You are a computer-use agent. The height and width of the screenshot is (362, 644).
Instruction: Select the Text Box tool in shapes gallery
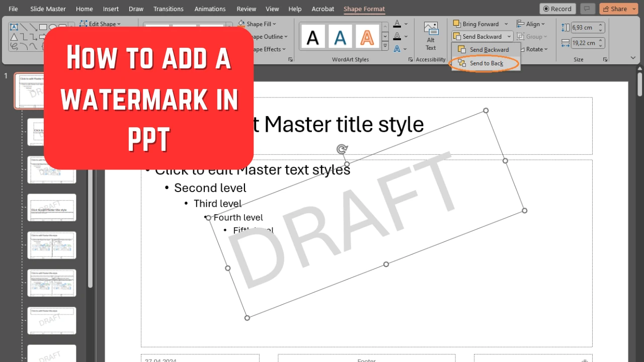click(x=14, y=27)
